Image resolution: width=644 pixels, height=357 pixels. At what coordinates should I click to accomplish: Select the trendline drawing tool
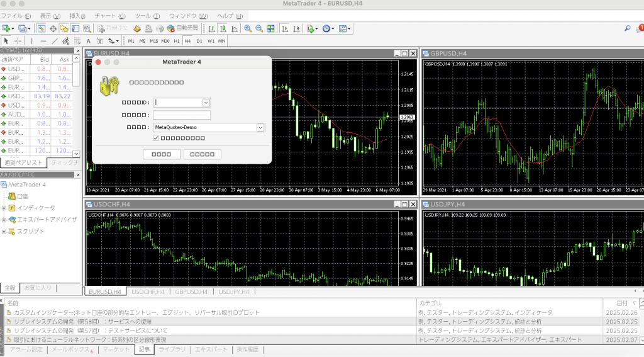pos(55,41)
